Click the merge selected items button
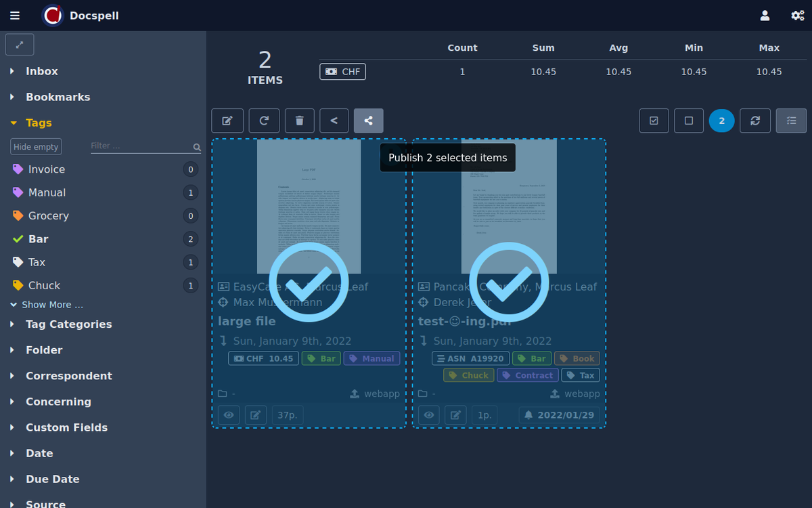The height and width of the screenshot is (508, 812). click(x=334, y=121)
